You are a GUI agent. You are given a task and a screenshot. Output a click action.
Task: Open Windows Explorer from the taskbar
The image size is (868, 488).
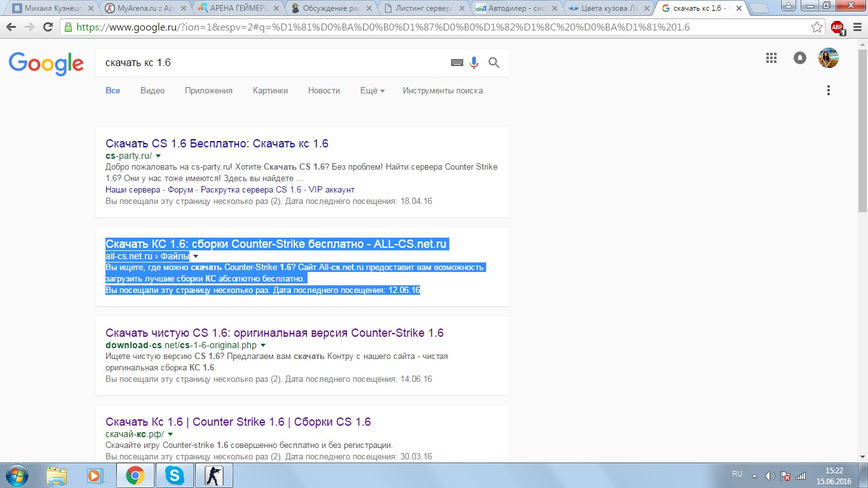coord(57,475)
